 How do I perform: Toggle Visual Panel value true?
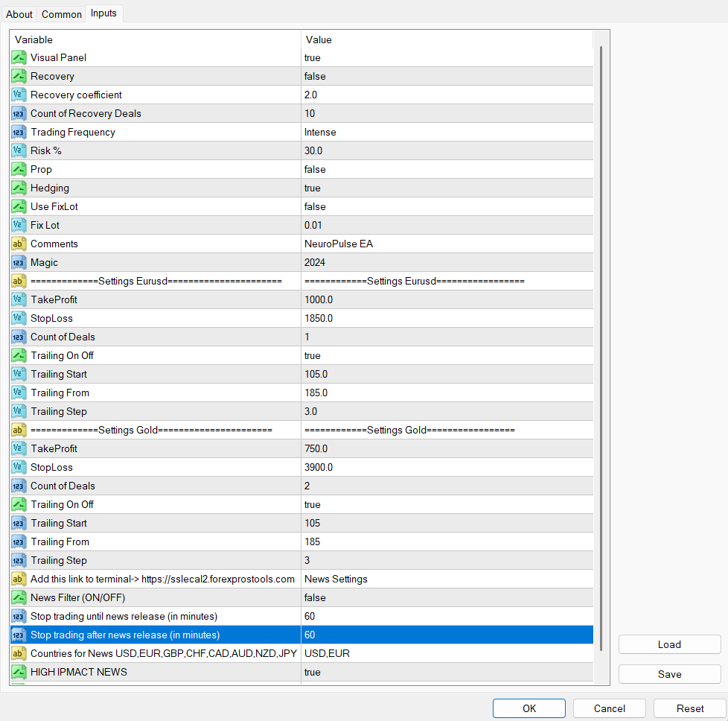click(x=447, y=57)
